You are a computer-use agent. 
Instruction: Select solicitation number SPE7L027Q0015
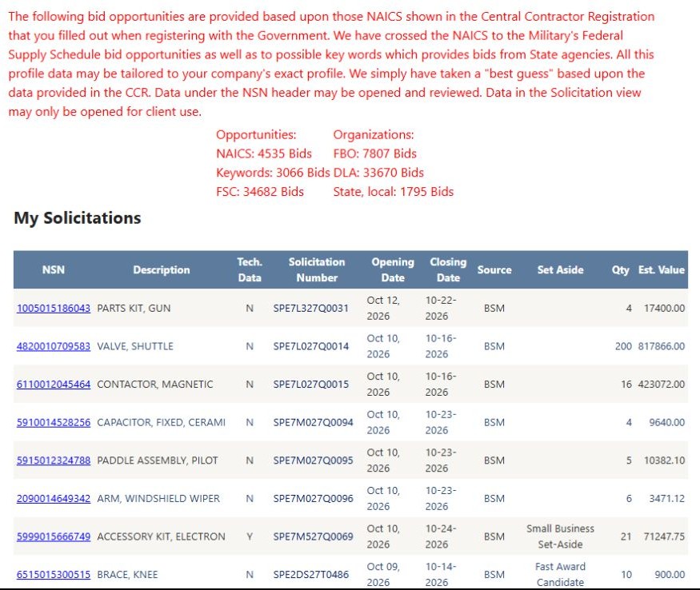pyautogui.click(x=310, y=385)
